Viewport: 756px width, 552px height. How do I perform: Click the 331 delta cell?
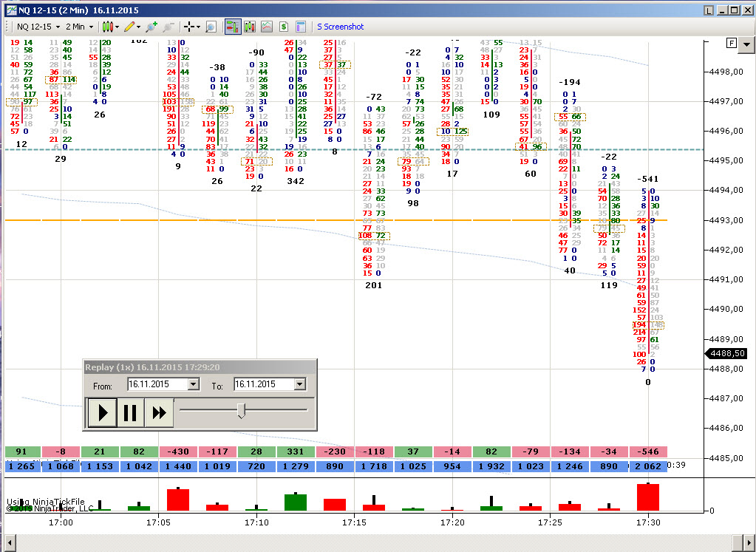click(x=296, y=452)
